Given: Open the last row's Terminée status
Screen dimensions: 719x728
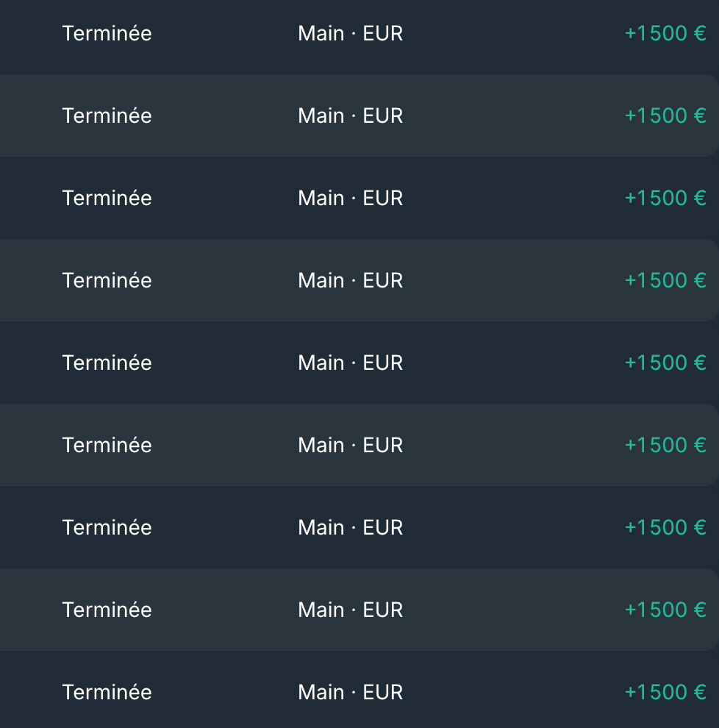Looking at the screenshot, I should [x=107, y=692].
